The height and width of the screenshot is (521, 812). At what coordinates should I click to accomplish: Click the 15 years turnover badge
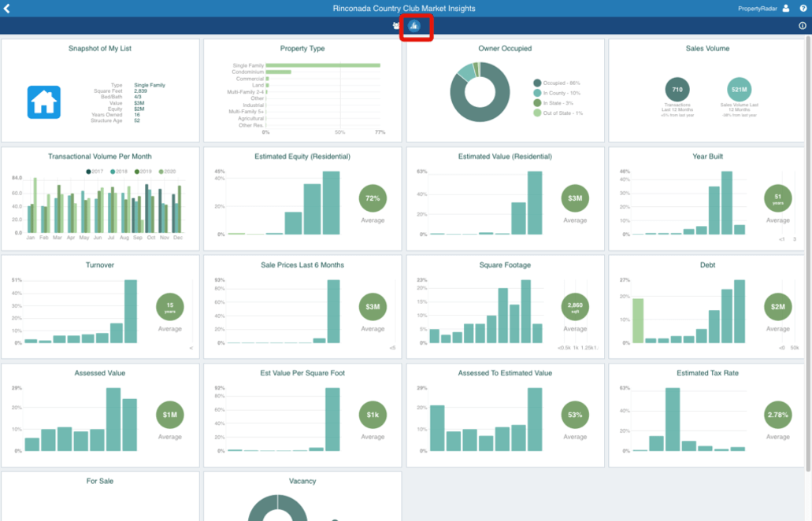coord(170,307)
